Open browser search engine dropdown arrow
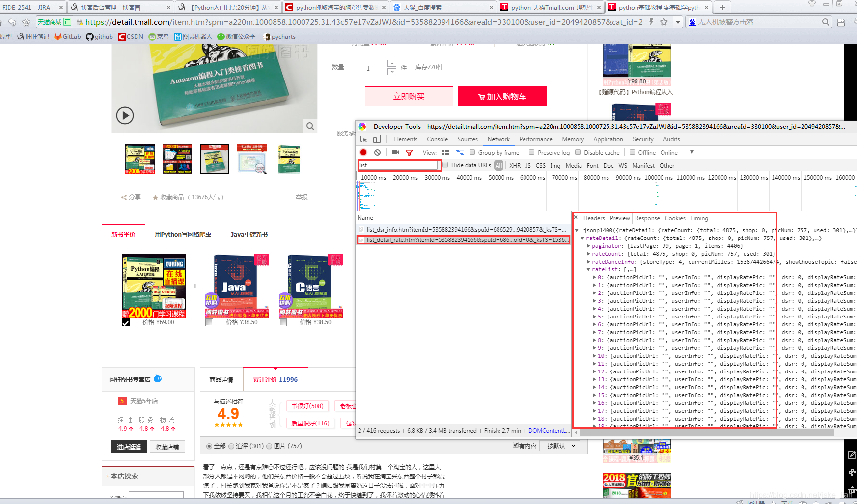857x504 pixels. point(678,22)
